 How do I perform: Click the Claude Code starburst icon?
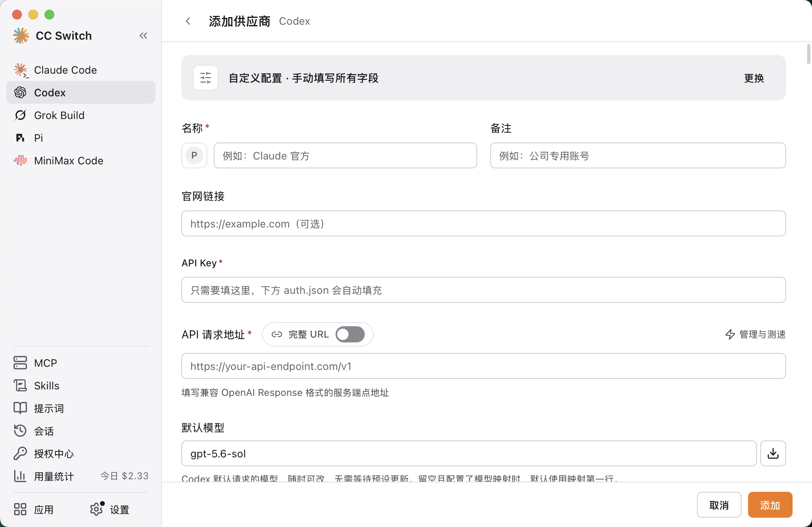(21, 70)
